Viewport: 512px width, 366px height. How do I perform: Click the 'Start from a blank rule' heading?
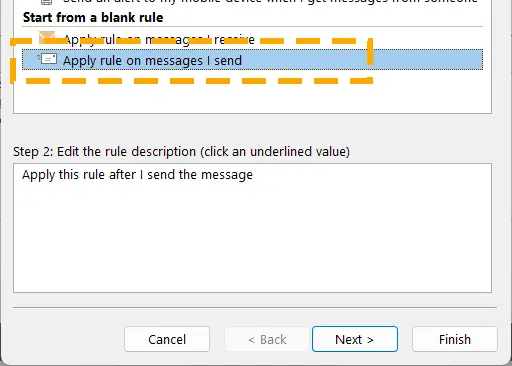[93, 17]
